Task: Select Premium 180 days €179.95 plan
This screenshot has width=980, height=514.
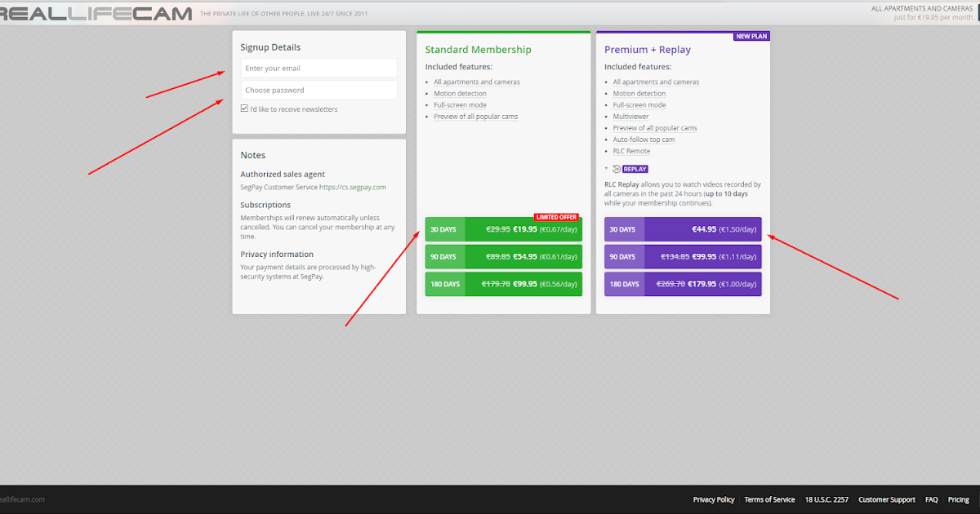Action: (x=683, y=284)
